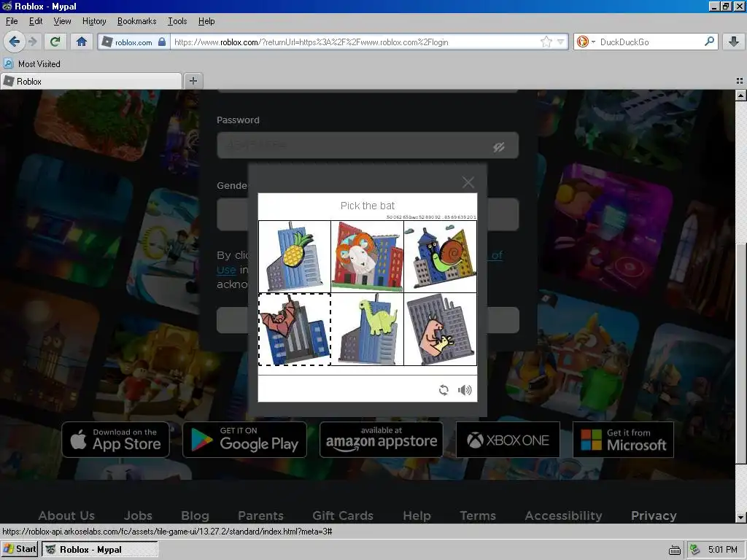Click the Password input field
Screen dimensions: 747x560
click(x=368, y=145)
